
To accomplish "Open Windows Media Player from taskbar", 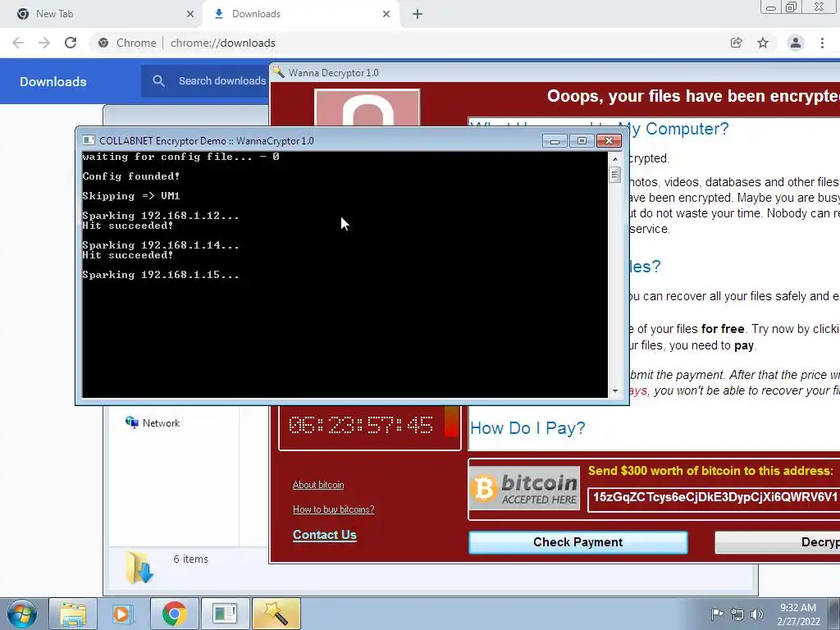I will tap(122, 614).
